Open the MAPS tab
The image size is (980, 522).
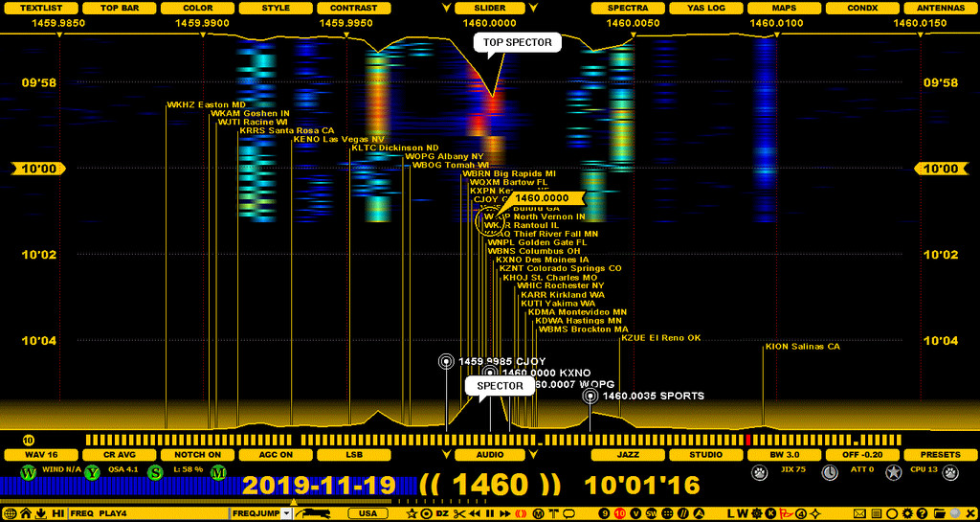tap(784, 8)
